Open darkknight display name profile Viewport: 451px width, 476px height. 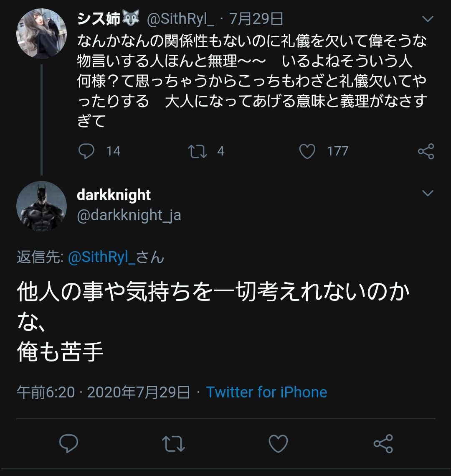(114, 195)
